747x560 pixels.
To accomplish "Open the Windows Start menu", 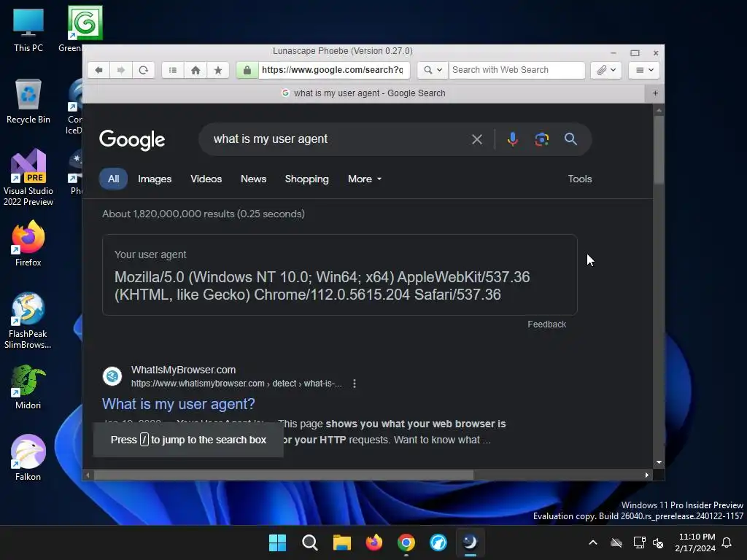I will [277, 542].
